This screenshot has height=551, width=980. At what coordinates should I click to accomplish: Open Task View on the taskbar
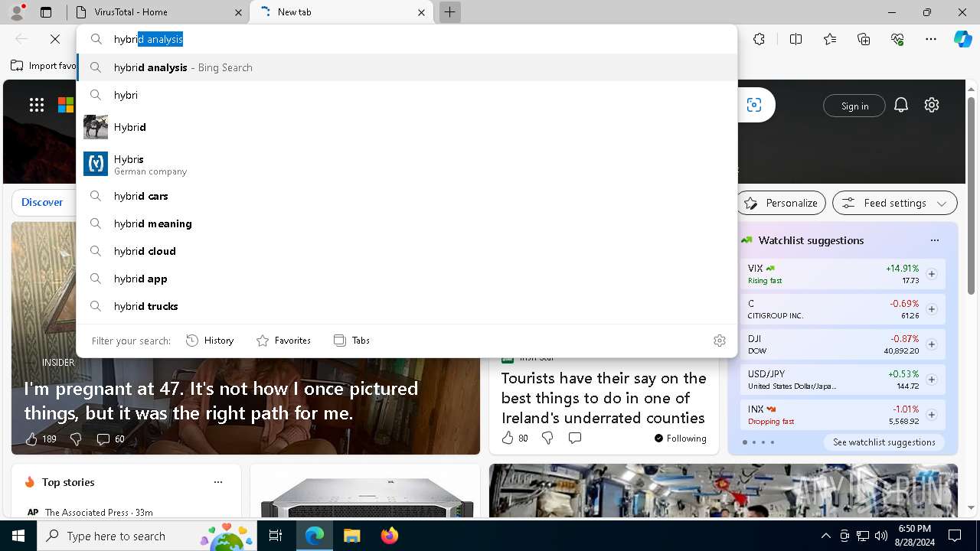[276, 536]
